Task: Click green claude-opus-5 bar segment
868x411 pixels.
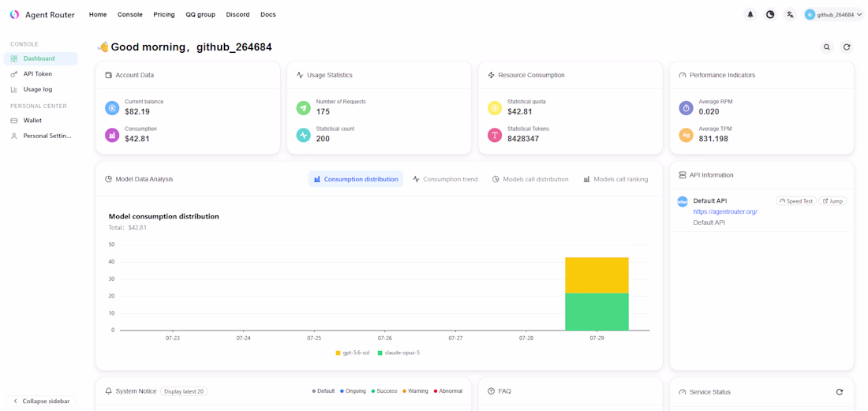Action: pyautogui.click(x=597, y=312)
